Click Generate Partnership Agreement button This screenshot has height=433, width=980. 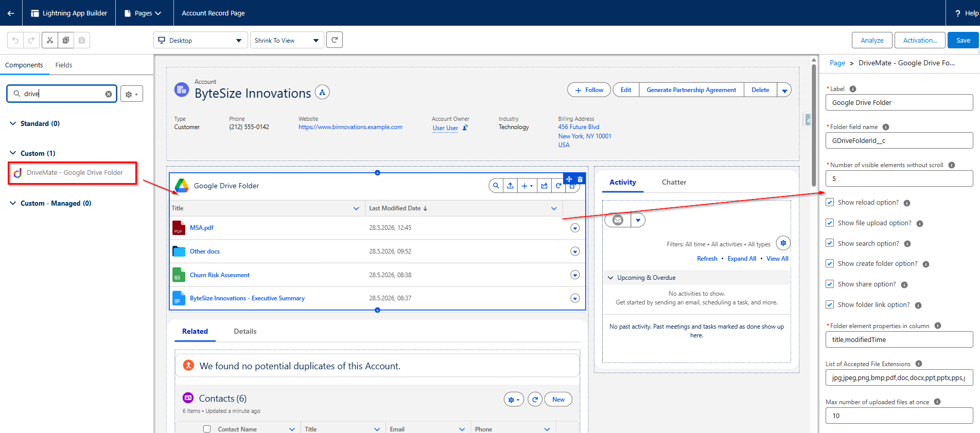point(691,90)
